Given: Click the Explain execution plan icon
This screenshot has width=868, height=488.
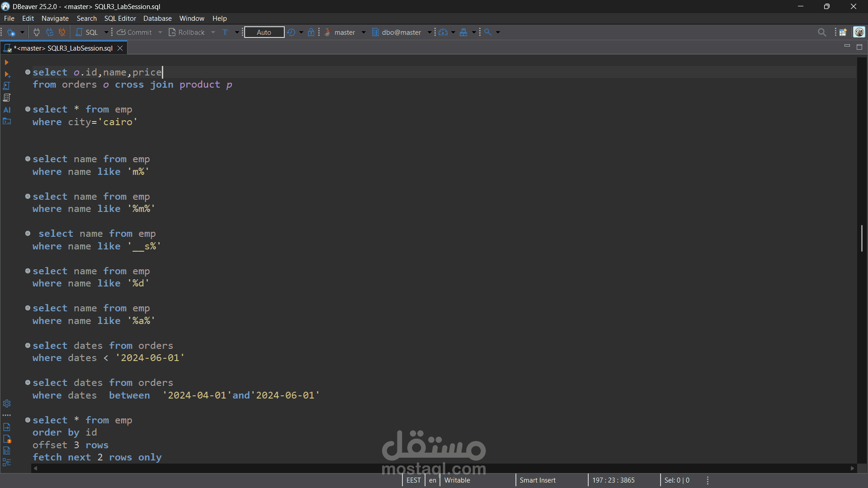Looking at the screenshot, I should 7,98.
